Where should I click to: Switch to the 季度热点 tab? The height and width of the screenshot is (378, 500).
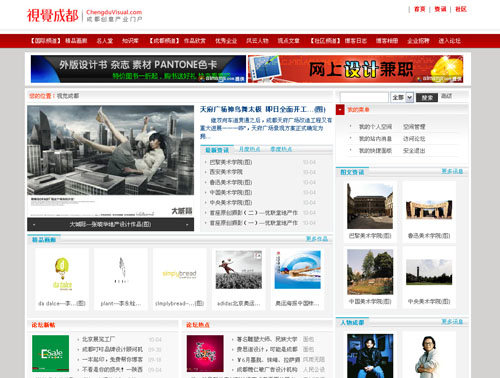(x=281, y=149)
